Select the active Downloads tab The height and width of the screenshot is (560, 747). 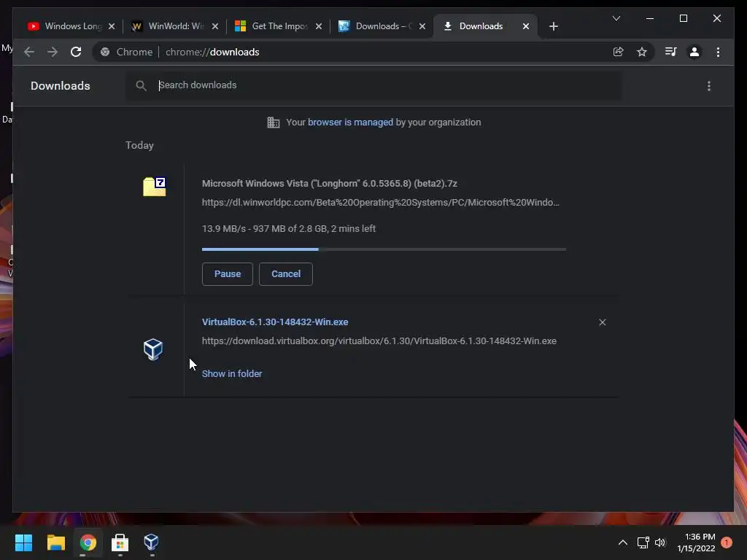click(481, 26)
